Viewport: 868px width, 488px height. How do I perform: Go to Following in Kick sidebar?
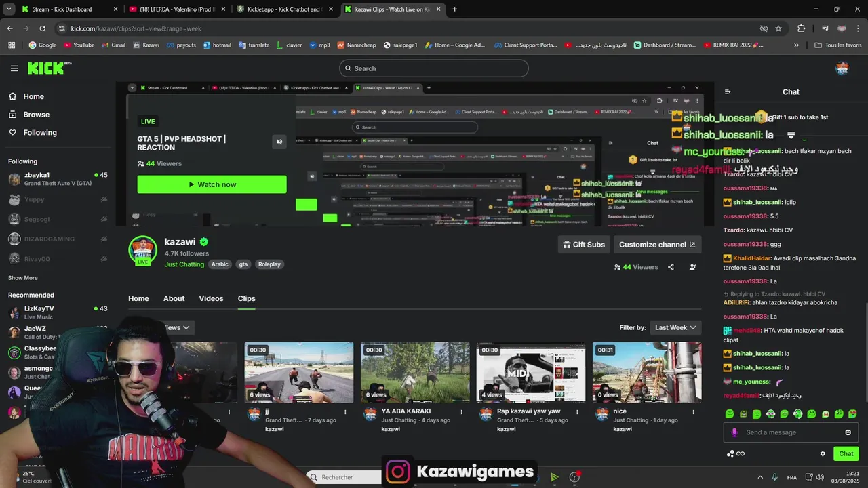[x=40, y=133]
